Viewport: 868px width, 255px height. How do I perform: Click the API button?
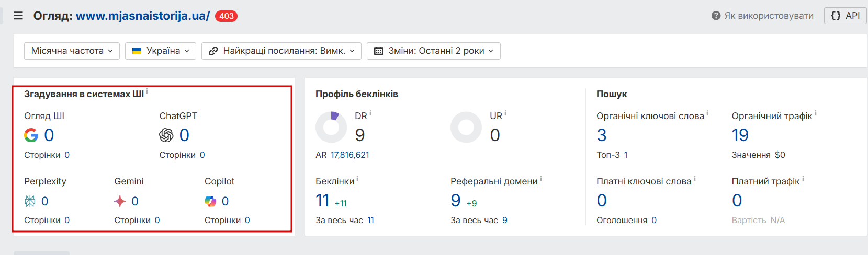[x=846, y=16]
